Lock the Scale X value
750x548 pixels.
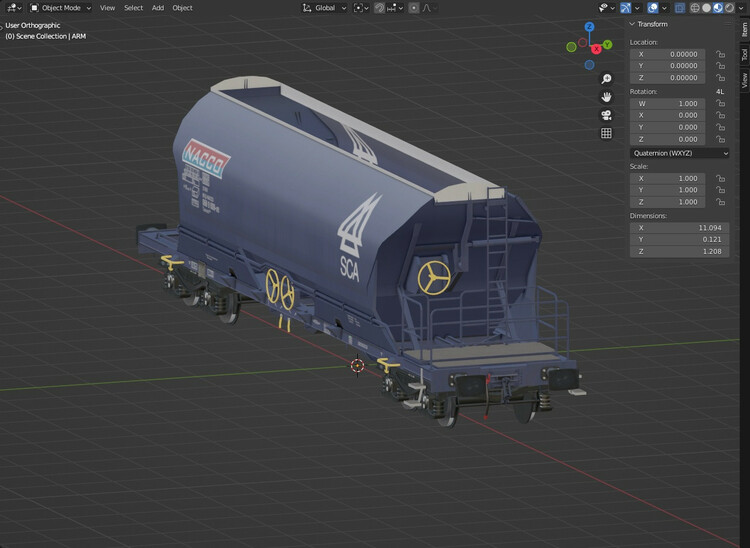point(720,178)
